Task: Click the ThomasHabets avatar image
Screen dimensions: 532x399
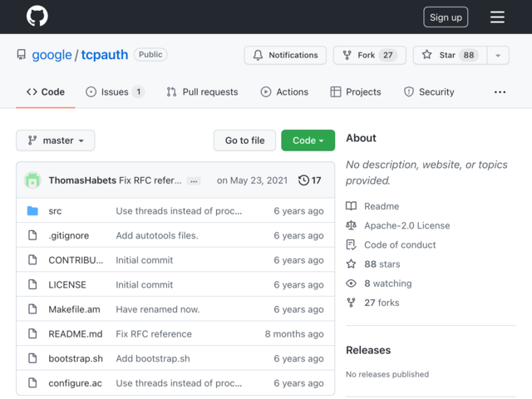Action: tap(32, 180)
